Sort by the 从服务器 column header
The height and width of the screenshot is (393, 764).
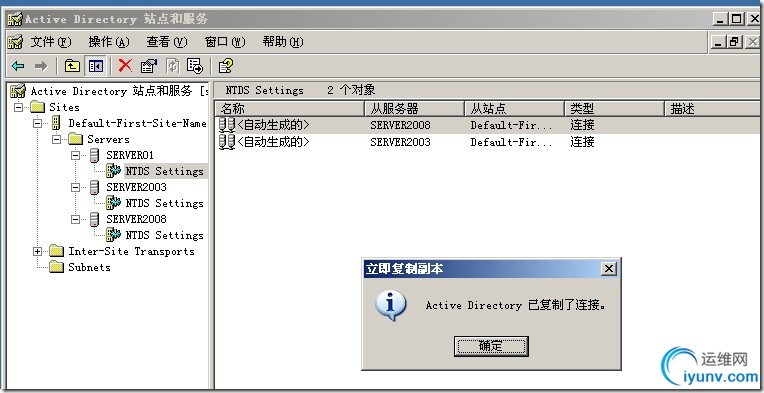coord(415,108)
